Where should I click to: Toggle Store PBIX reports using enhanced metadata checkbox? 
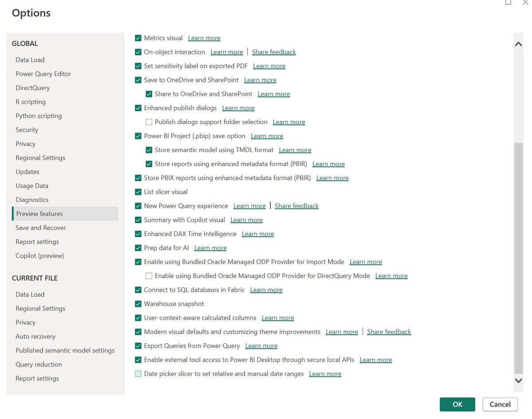pos(138,178)
